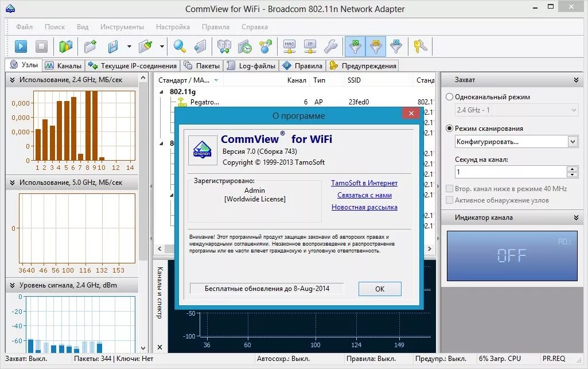Open the Новостная рассылка link
Viewport: 588px width, 369px height.
(x=364, y=207)
